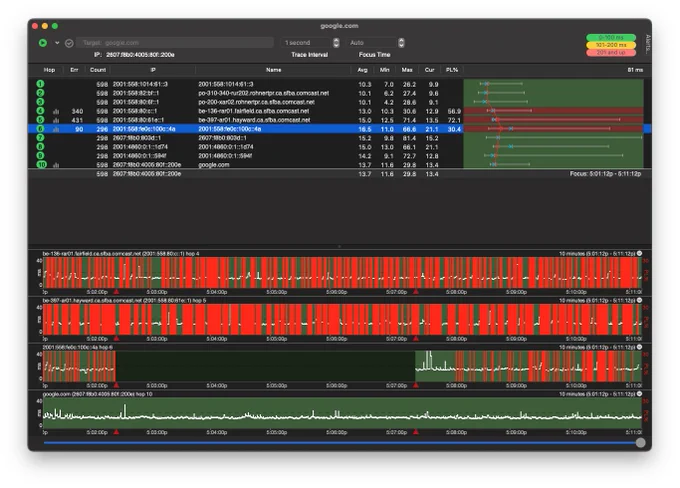Screen dimensions: 680x488
Task: Select hop 9 green circle icon
Action: [x=40, y=156]
